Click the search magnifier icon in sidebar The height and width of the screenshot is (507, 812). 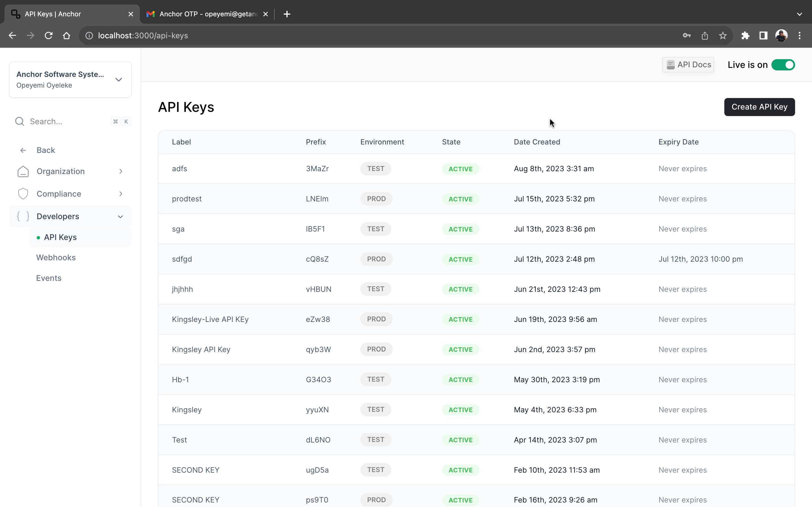pos(20,121)
